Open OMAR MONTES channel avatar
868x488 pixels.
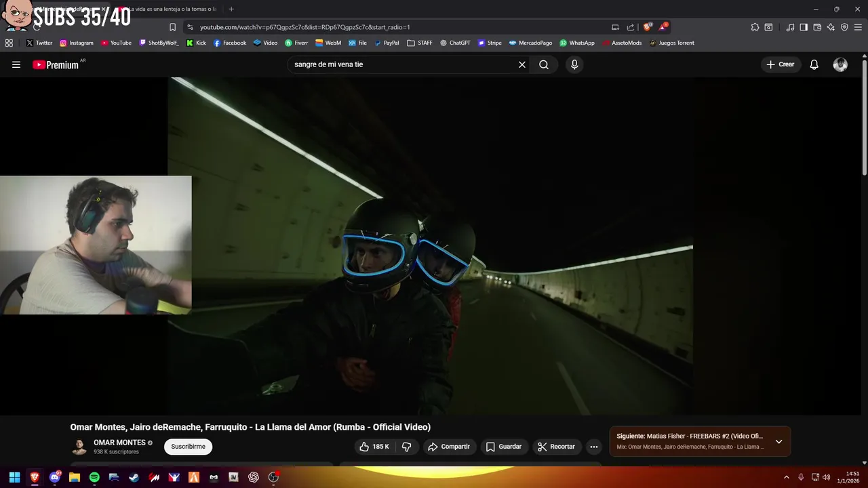pos(79,447)
